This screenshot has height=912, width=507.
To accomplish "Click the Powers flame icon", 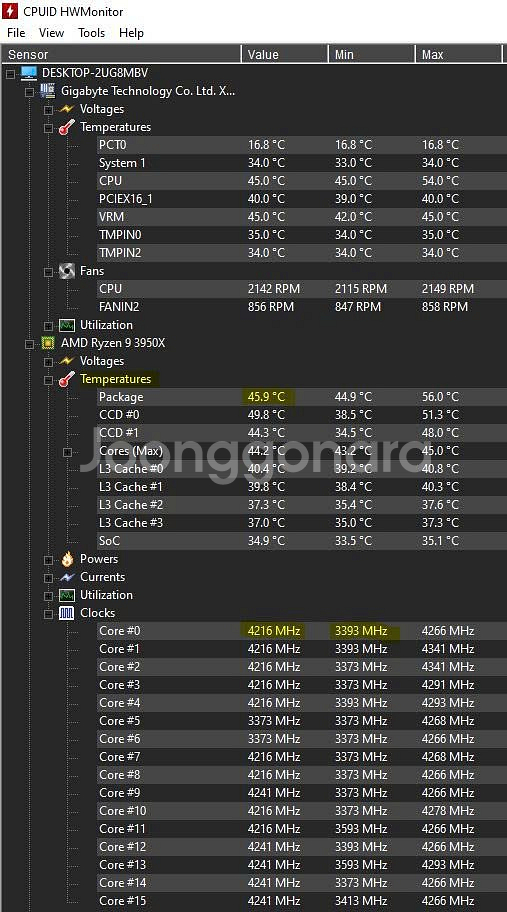I will point(67,558).
